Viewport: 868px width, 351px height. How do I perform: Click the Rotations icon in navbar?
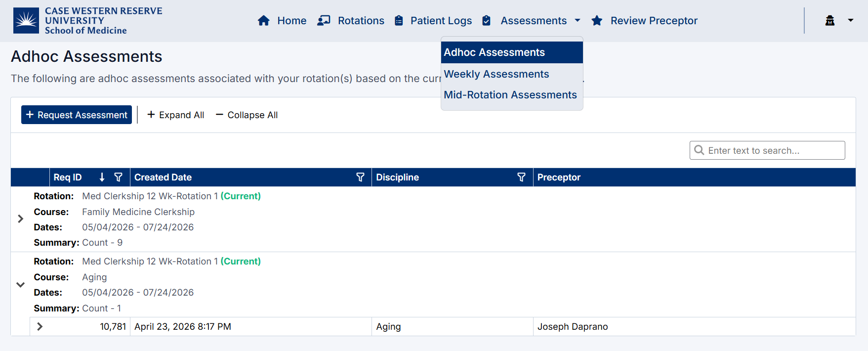[324, 21]
